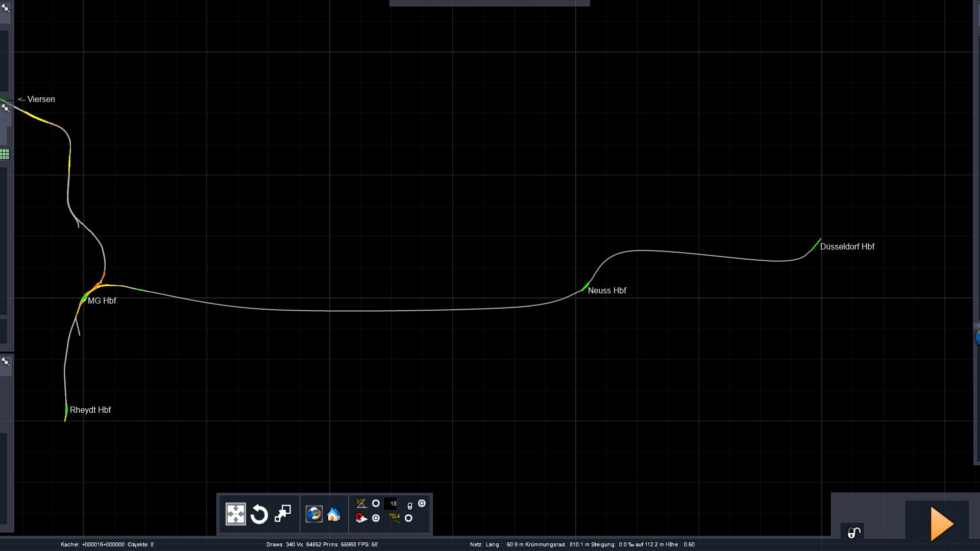Select the four-arrow move tool
The height and width of the screenshot is (551, 980).
[x=235, y=514]
